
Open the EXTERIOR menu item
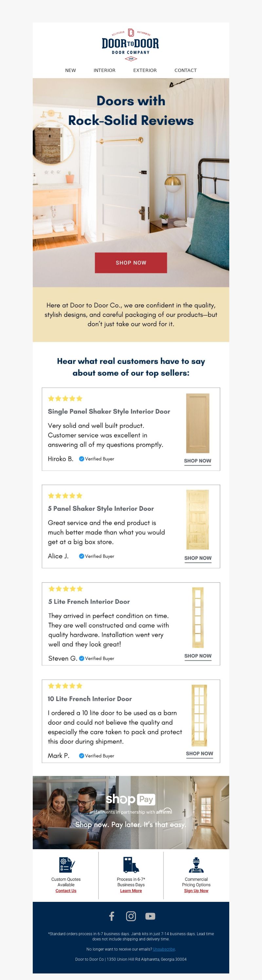145,70
